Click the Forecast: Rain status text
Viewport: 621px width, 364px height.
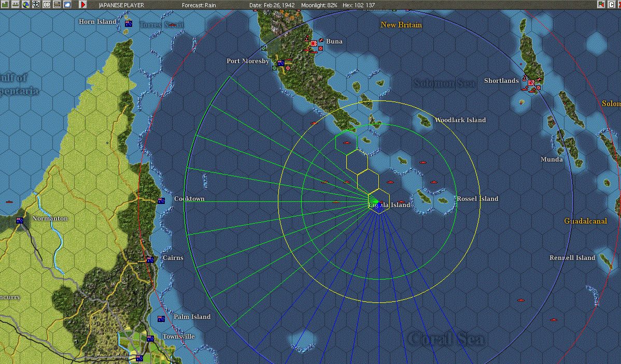point(199,5)
